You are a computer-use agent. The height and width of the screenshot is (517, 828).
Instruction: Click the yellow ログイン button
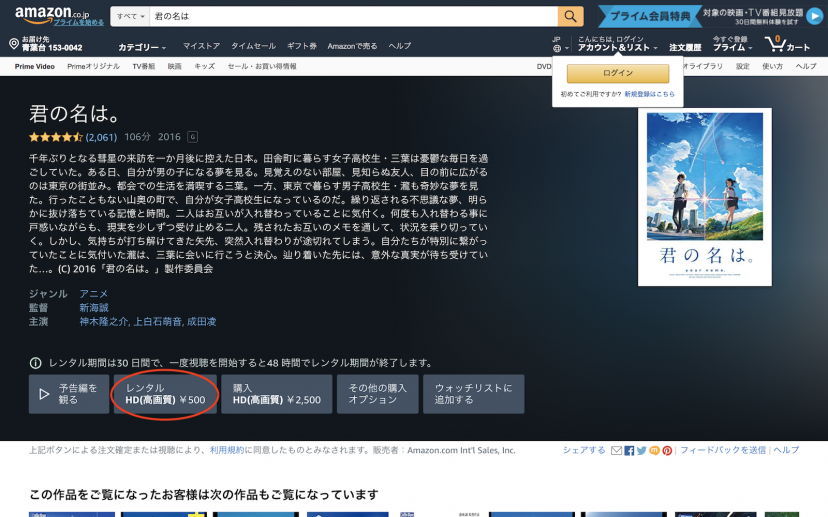618,73
